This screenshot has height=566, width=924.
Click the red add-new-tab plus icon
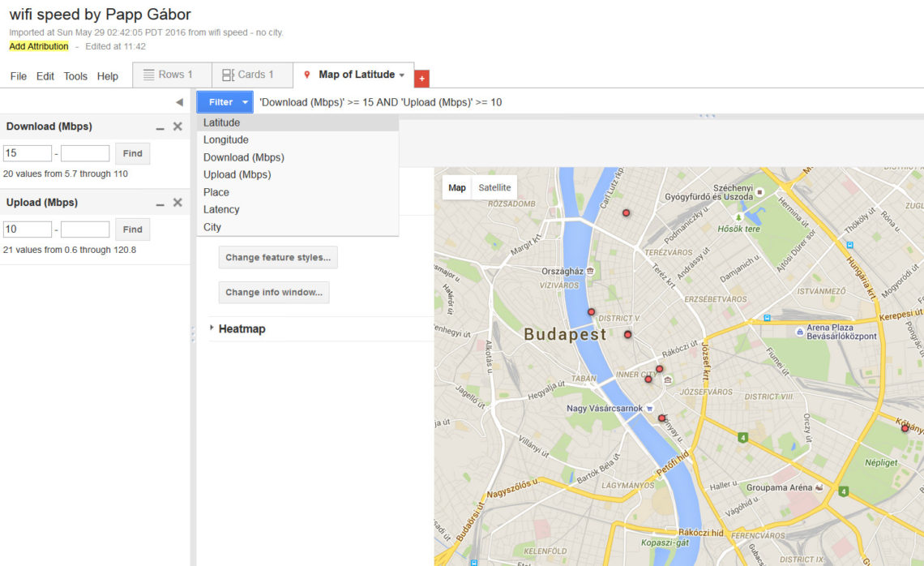pos(422,79)
